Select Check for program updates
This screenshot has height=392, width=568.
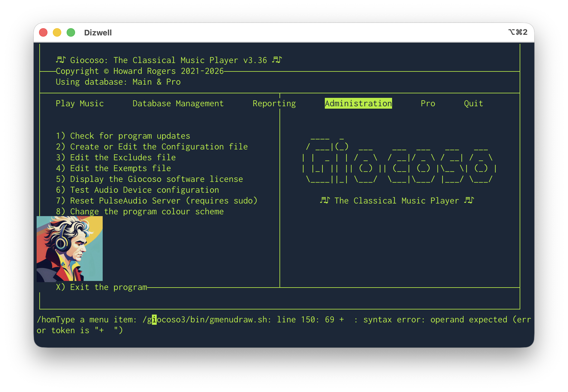pyautogui.click(x=123, y=136)
